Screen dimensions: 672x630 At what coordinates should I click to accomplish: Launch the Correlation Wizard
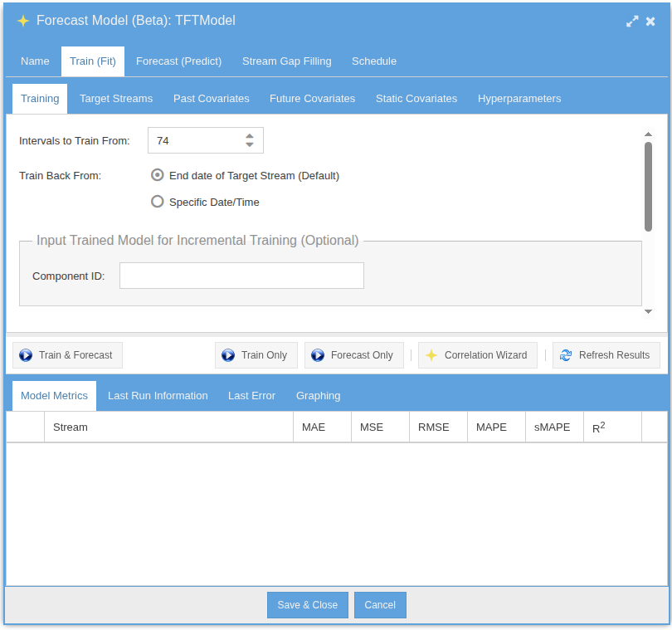coord(478,355)
